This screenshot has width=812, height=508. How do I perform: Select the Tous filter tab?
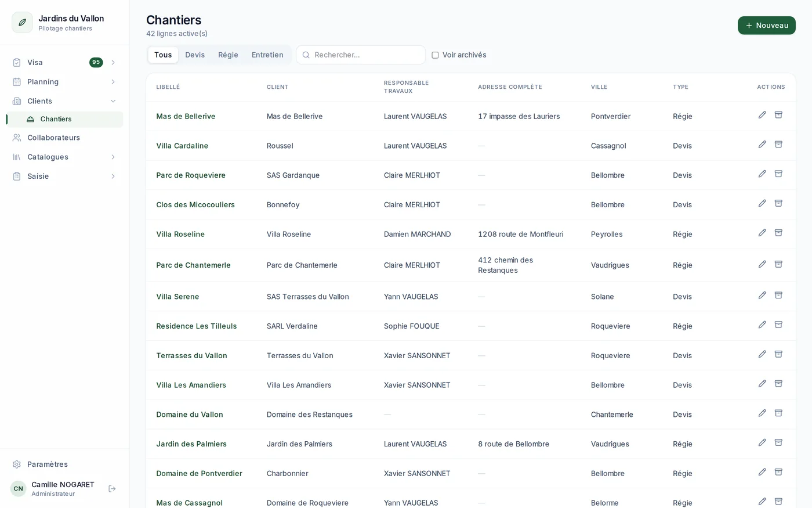pos(163,55)
